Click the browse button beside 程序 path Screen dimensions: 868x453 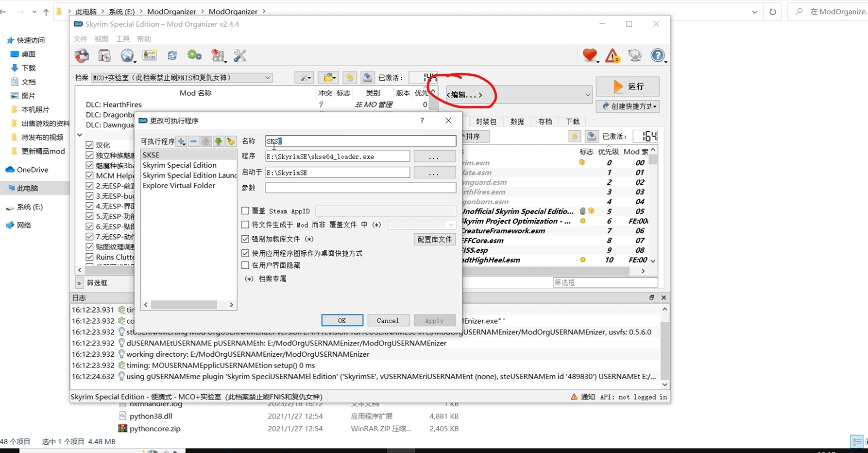pyautogui.click(x=434, y=157)
